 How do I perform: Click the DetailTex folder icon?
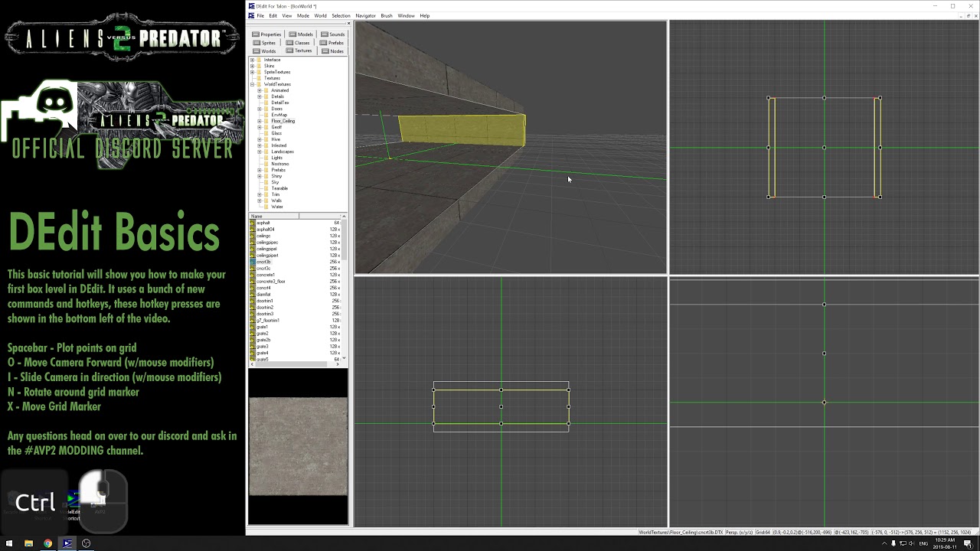tap(266, 103)
